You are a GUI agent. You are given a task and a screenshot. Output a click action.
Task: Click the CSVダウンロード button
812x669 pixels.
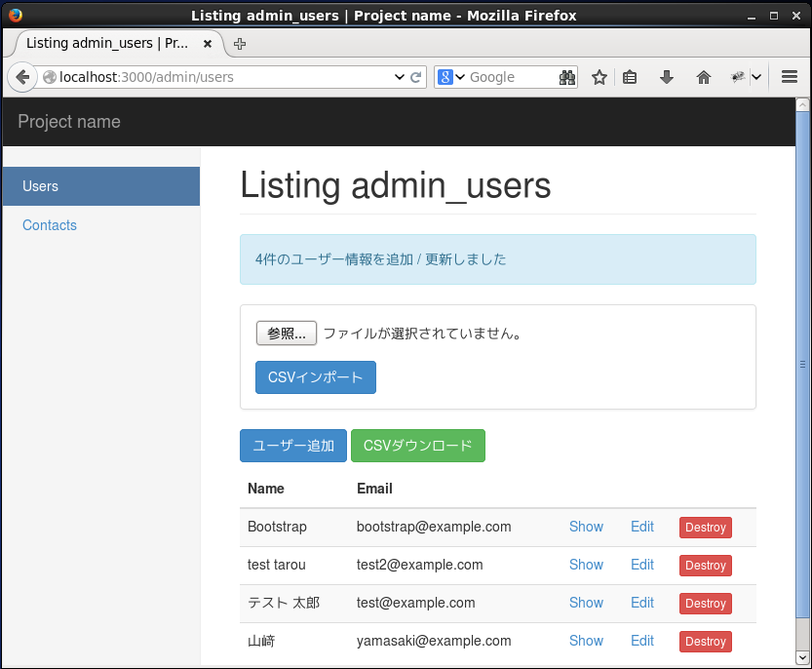(x=418, y=446)
